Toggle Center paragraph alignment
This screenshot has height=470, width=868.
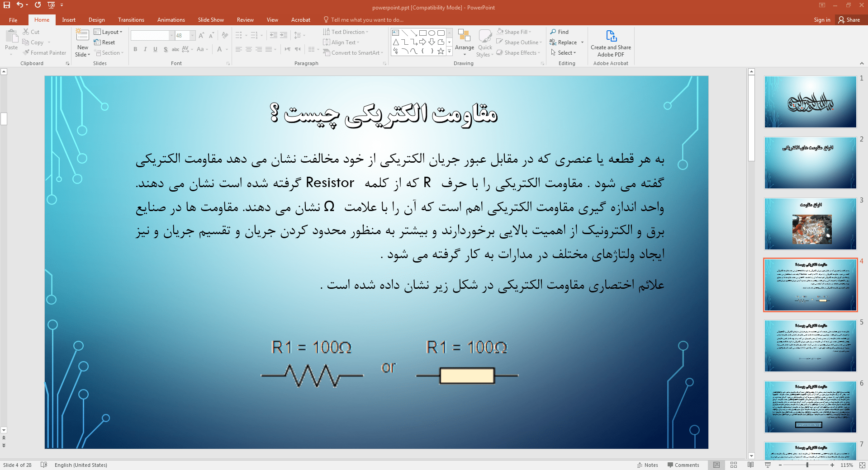249,49
